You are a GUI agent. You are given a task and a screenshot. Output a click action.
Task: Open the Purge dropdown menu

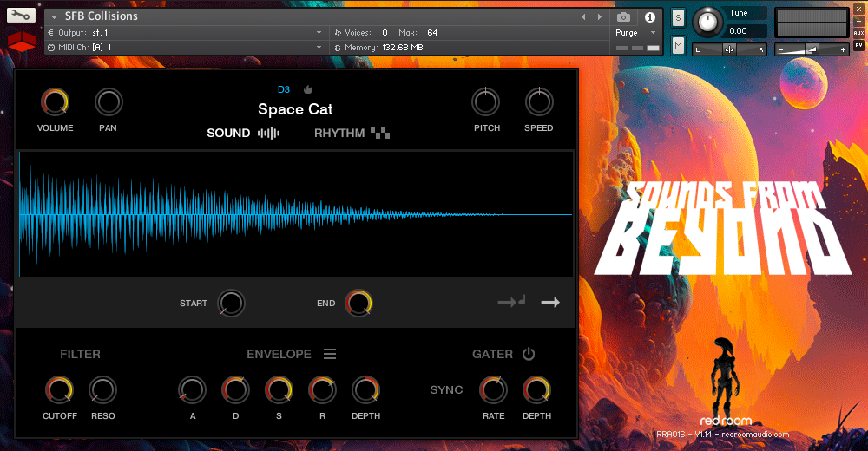pos(635,33)
